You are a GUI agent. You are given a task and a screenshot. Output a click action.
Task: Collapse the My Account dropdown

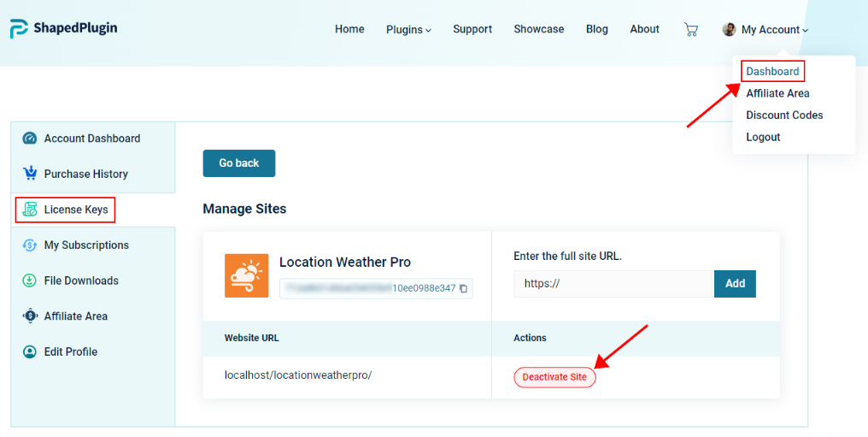click(x=774, y=29)
